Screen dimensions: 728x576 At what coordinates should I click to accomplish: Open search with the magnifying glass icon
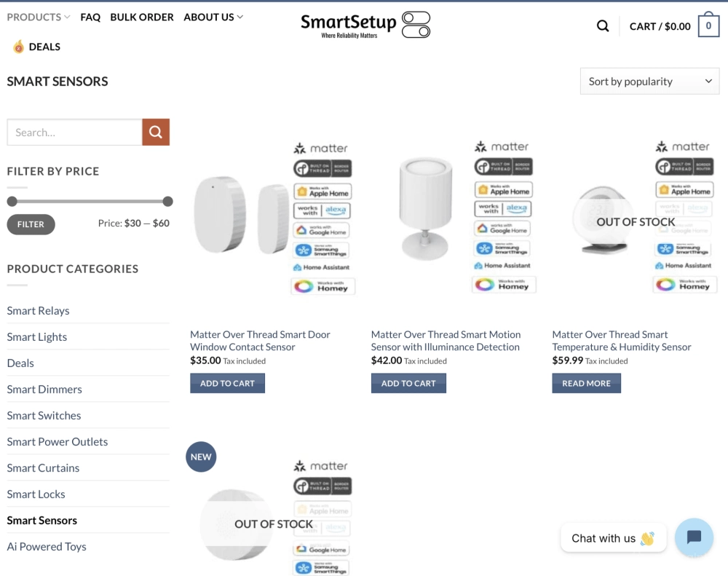[x=603, y=25]
